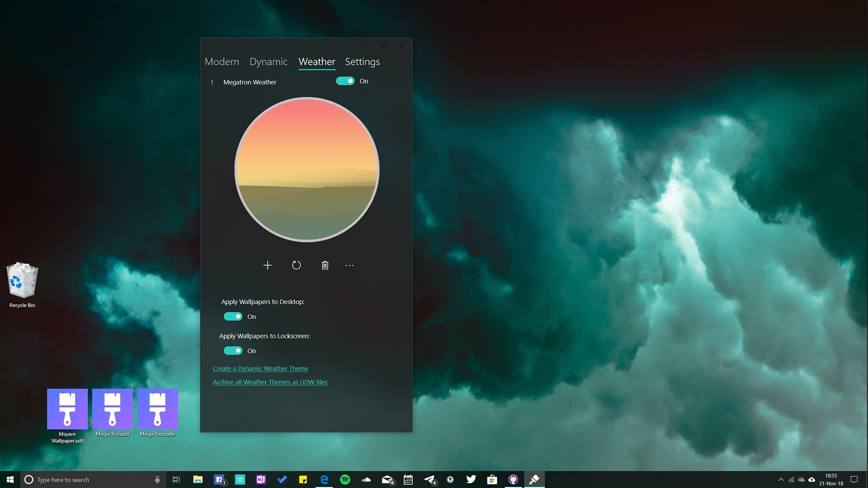Refresh the current weather theme preview
The height and width of the screenshot is (488, 868).
tap(297, 265)
